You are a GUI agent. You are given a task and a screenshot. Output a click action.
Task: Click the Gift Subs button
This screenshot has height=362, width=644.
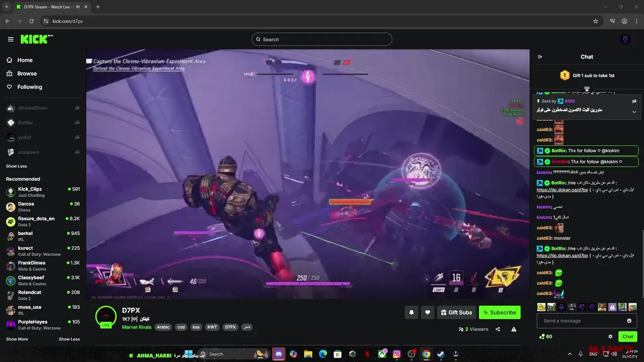[456, 312]
